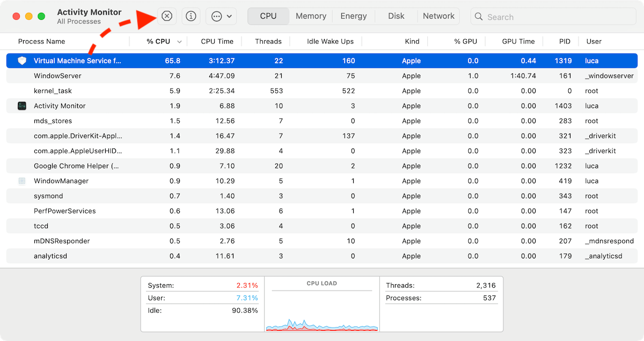The image size is (644, 341).
Task: Sort processes by the Threads column
Action: 268,41
